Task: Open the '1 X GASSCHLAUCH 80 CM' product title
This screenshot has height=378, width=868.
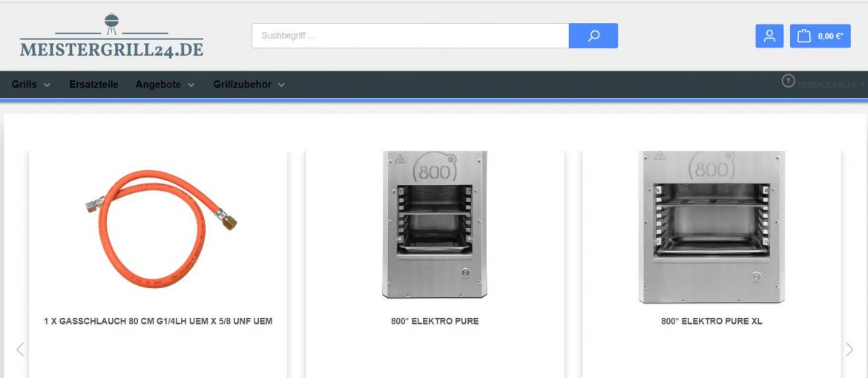Action: 158,321
